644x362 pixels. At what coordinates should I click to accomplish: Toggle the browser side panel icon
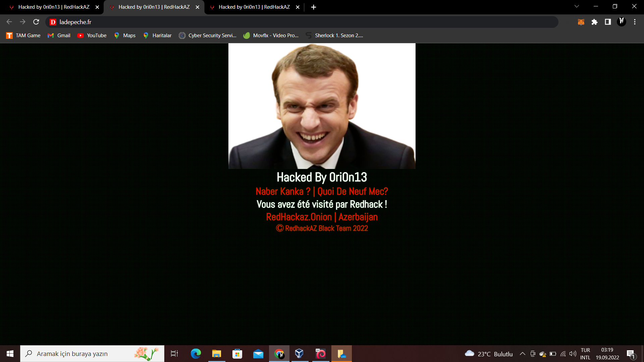coord(608,22)
